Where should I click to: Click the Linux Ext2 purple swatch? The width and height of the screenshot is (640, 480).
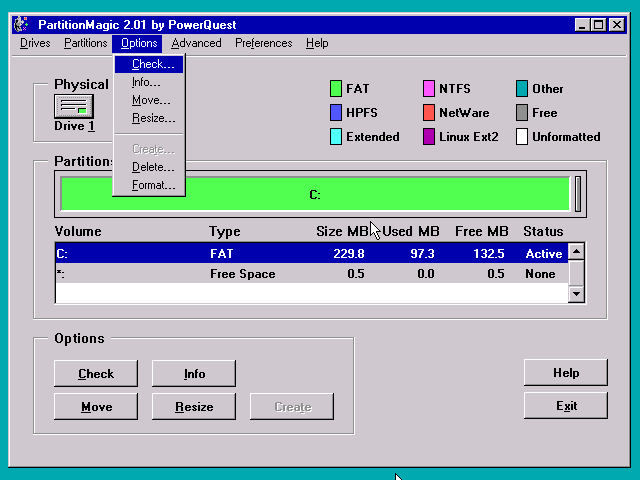pyautogui.click(x=429, y=137)
